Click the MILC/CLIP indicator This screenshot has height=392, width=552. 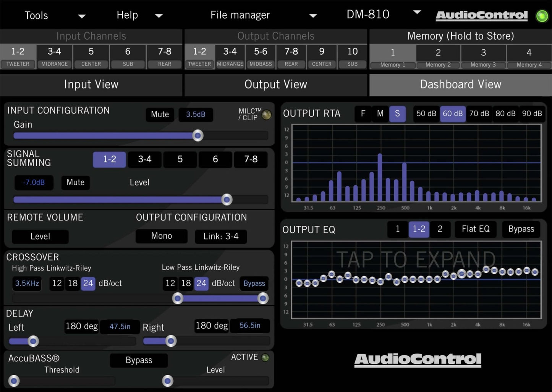pyautogui.click(x=266, y=114)
